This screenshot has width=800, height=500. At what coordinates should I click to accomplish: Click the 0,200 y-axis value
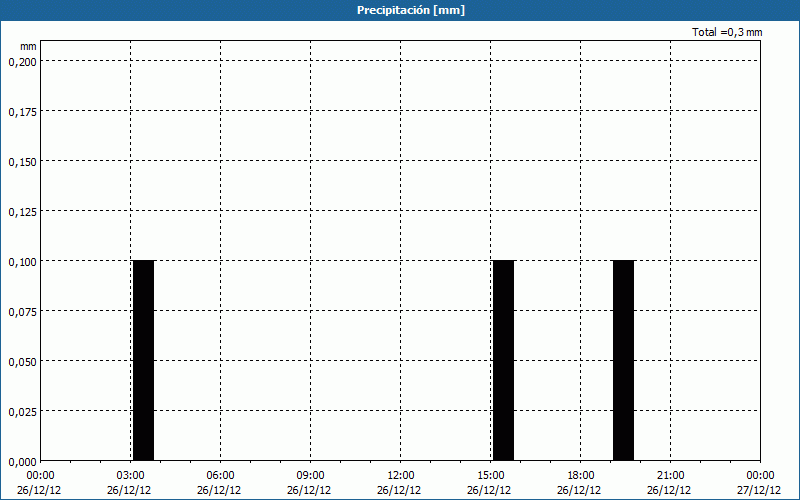point(22,62)
